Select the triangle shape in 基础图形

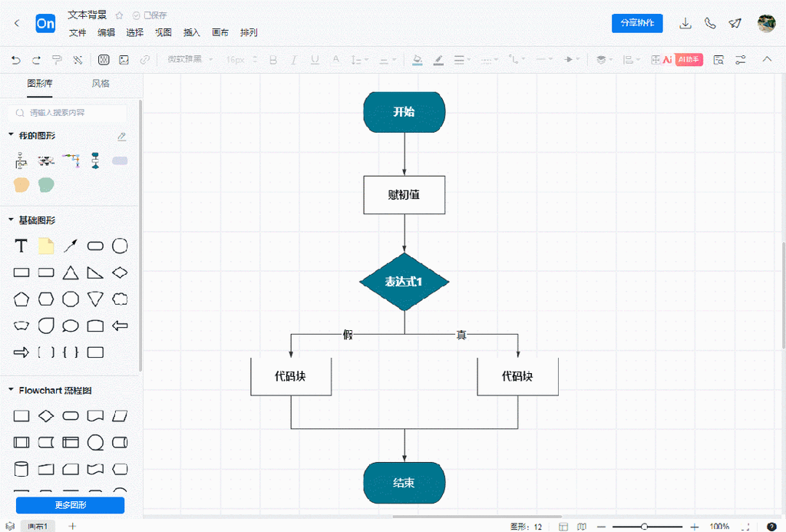[71, 273]
